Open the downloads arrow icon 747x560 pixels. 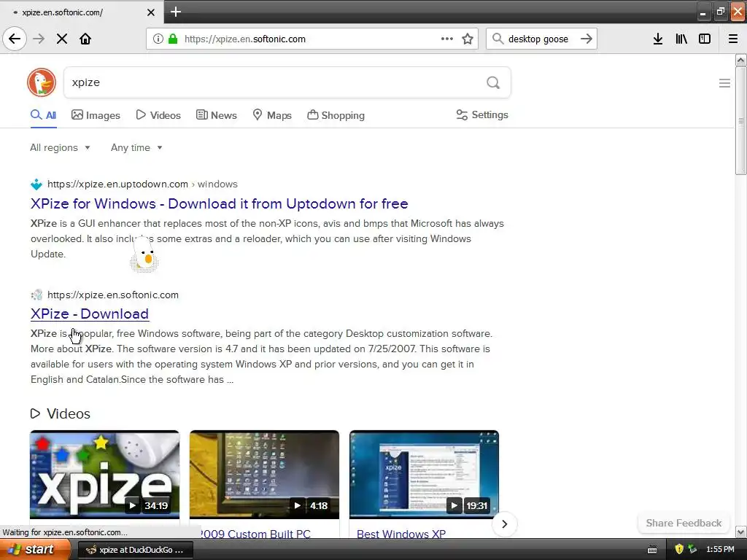click(658, 39)
